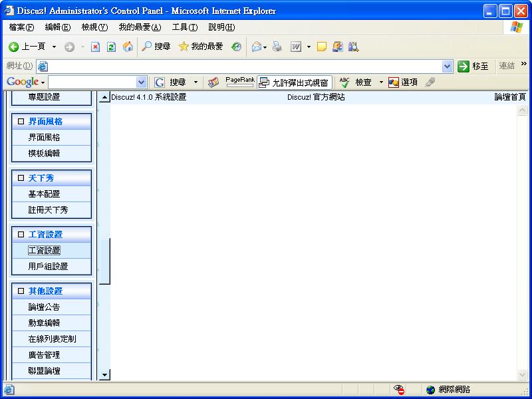Screen dimensions: 532x399
Task: Open the 檔案(F) menu
Action: [22, 27]
